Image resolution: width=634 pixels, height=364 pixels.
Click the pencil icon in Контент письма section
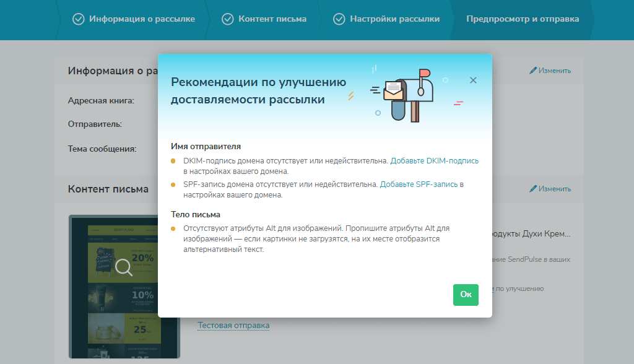pyautogui.click(x=534, y=189)
